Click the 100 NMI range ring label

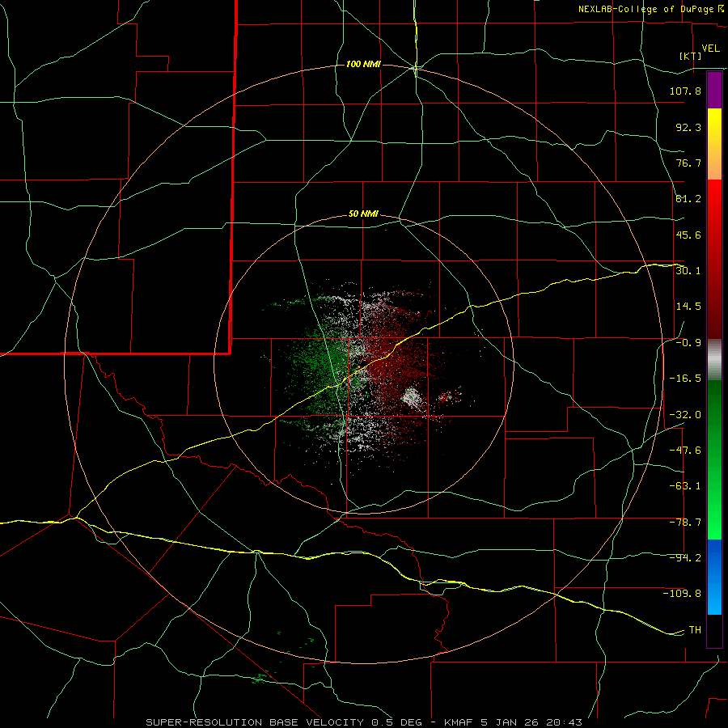[x=363, y=64]
